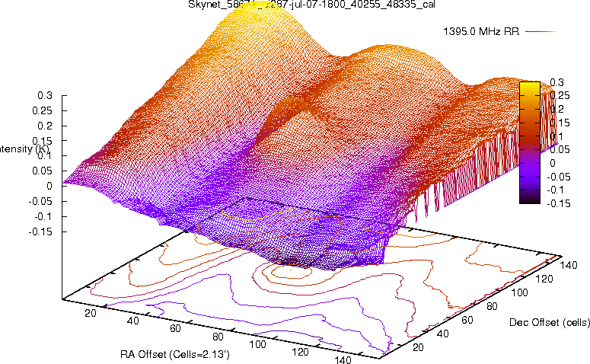The image size is (590, 364).
Task: Click the 20 tick on the Dec Offset axis
Action: coord(418,347)
